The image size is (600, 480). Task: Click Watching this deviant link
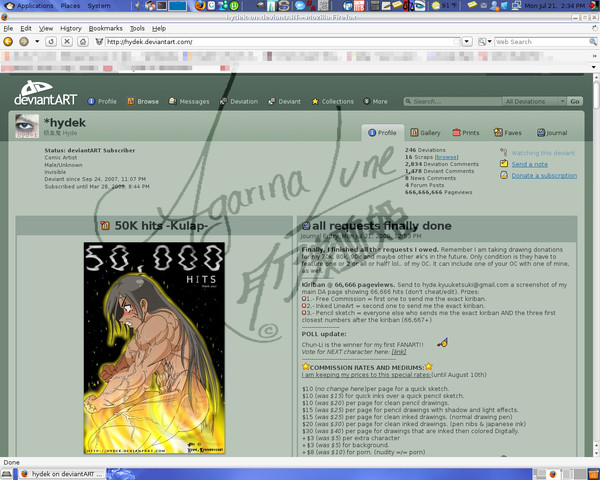(543, 153)
